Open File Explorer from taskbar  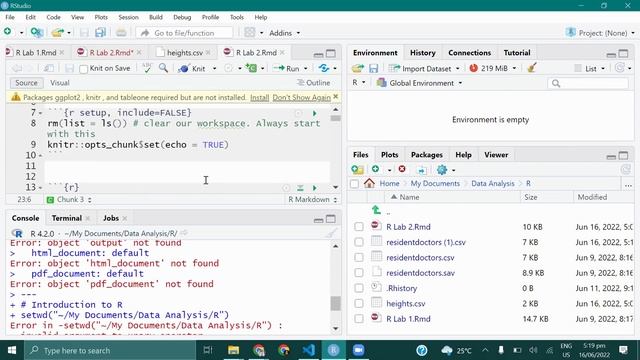(233, 350)
